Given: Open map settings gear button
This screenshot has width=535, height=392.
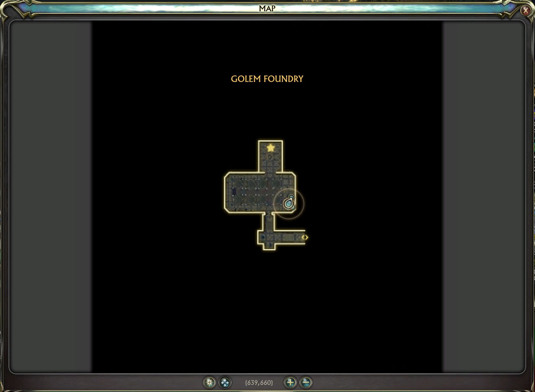Looking at the screenshot, I should pos(209,382).
